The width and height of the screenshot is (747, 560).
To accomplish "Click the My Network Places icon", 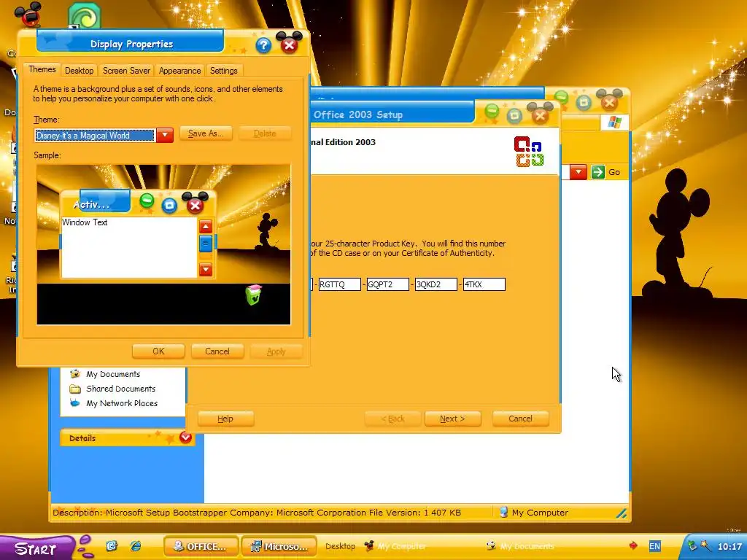I will click(x=75, y=403).
